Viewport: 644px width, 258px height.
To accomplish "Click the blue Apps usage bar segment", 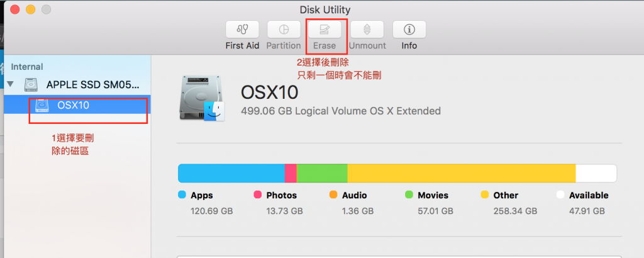I will (x=231, y=174).
